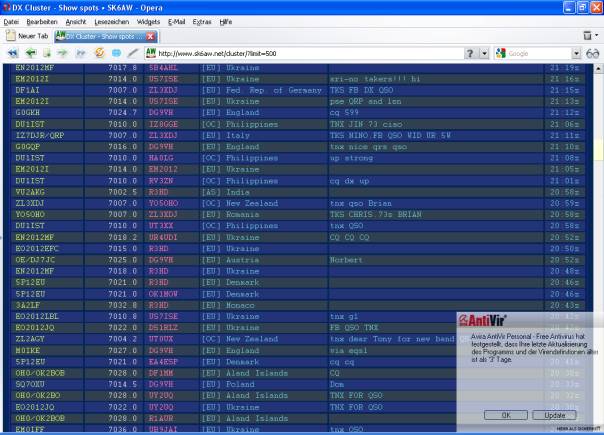Click the callsign "VU2AKG"
Image resolution: width=604 pixels, height=435 pixels.
coord(30,192)
